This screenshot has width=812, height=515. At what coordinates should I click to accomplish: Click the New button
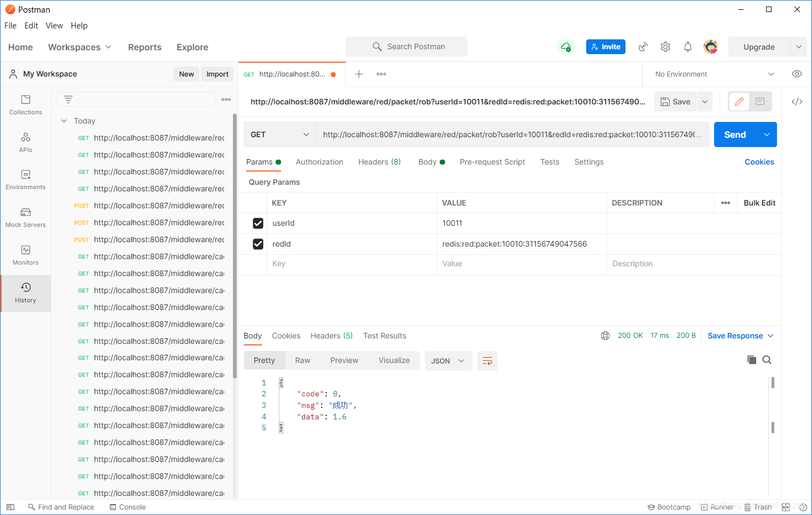pos(186,74)
